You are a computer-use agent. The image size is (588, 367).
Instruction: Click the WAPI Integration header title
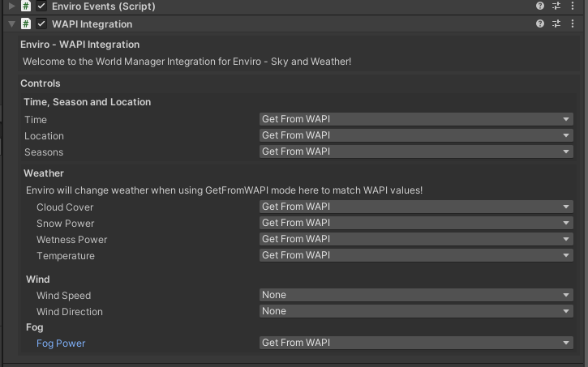click(x=92, y=23)
